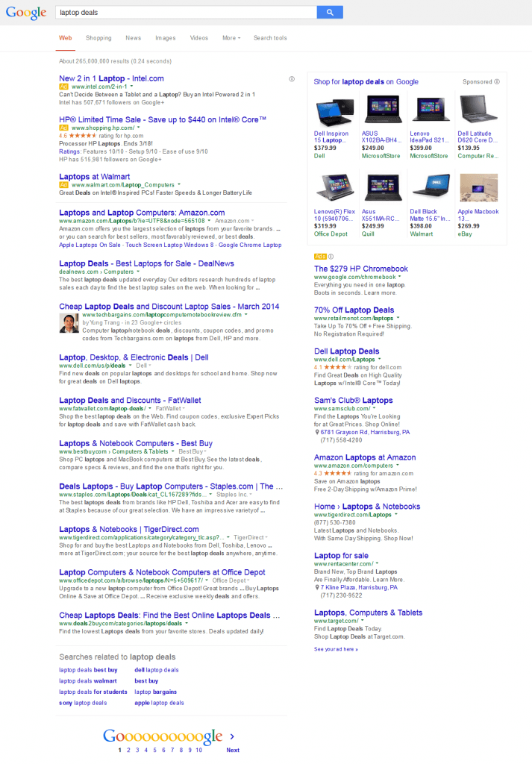
Task: Expand dropdown arrow after www.target.com
Action: coord(363,621)
